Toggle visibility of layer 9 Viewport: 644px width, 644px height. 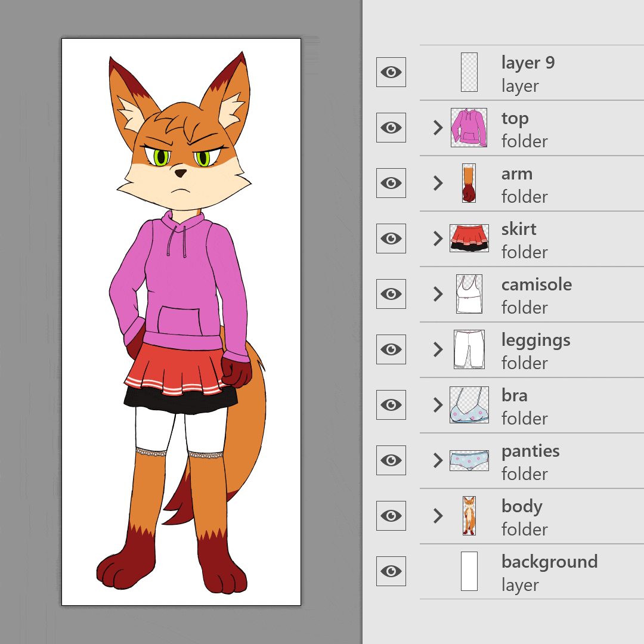(x=391, y=72)
